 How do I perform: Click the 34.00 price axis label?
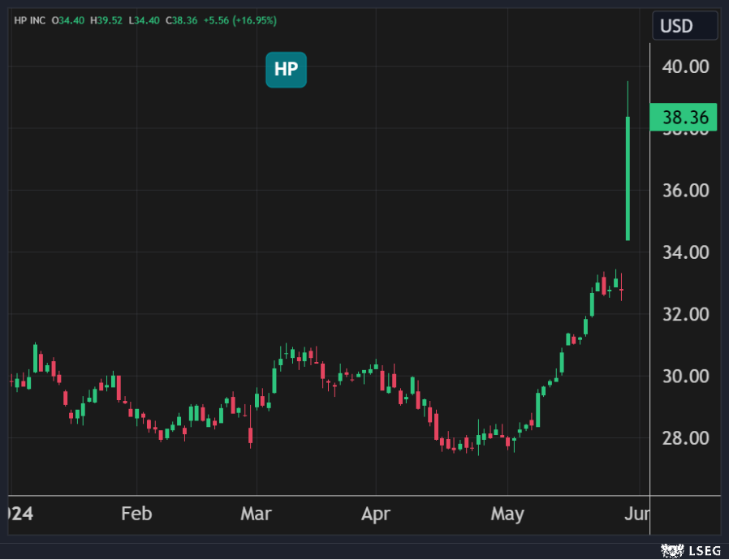click(x=688, y=252)
